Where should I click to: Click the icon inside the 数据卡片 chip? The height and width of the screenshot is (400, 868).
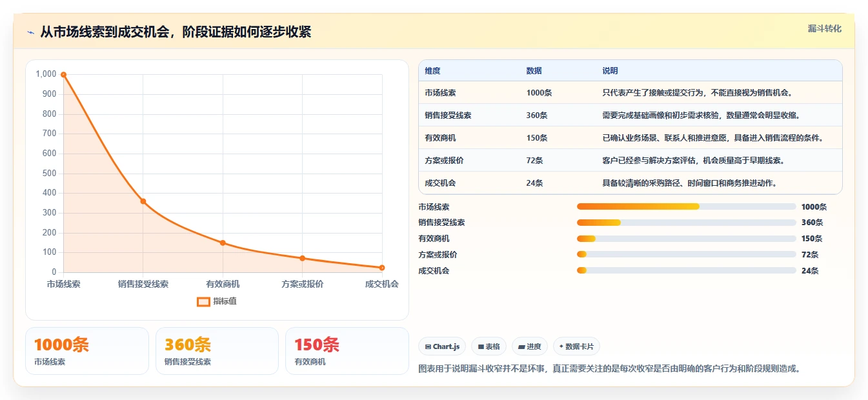561,347
